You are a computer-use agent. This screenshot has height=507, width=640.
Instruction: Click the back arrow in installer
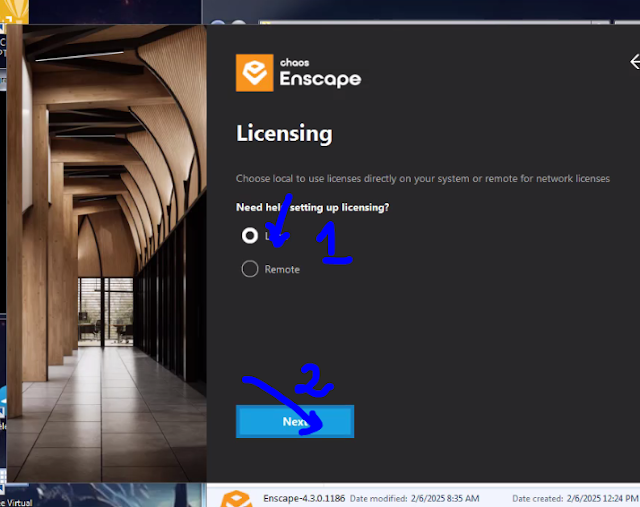(x=635, y=62)
